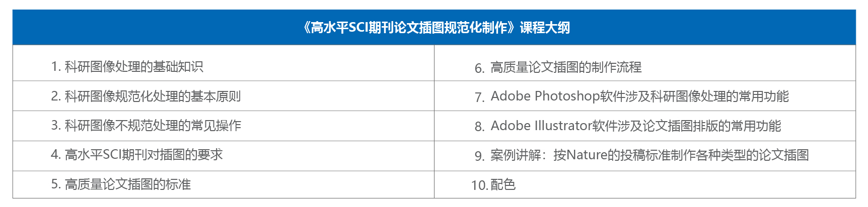The width and height of the screenshot is (868, 207).
Task: Select item 9 案例讲解 Nature submission standards
Action: tap(645, 156)
